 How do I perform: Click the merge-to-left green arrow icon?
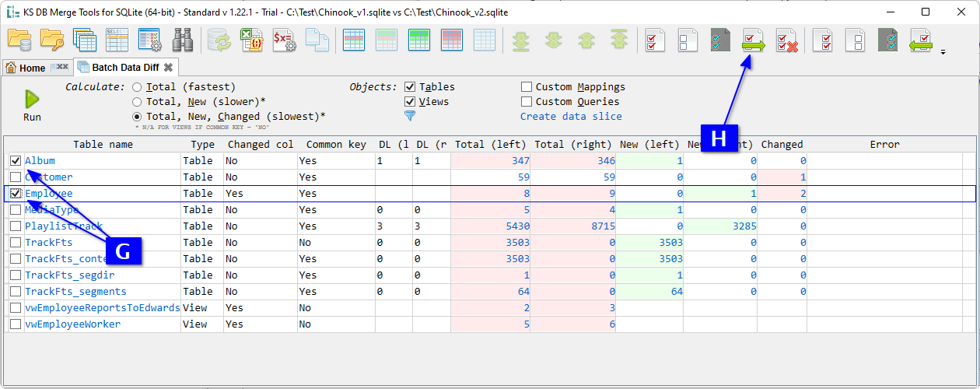pyautogui.click(x=921, y=40)
